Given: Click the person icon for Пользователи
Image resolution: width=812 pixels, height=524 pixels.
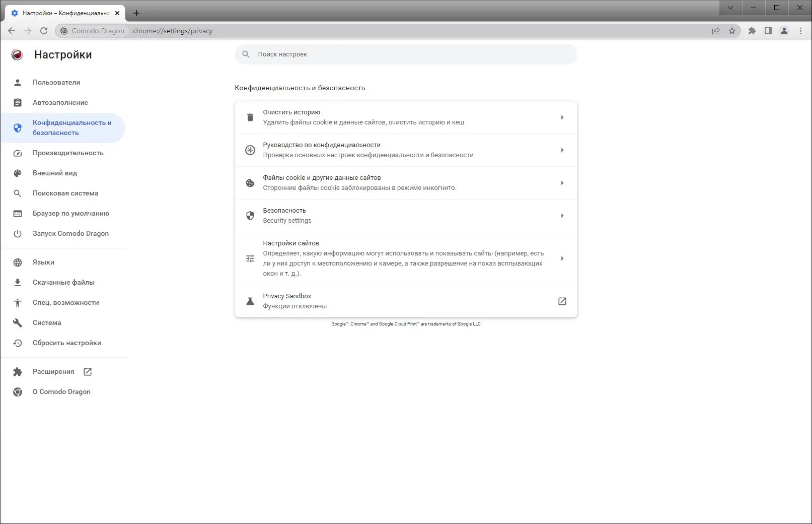Looking at the screenshot, I should [x=18, y=82].
